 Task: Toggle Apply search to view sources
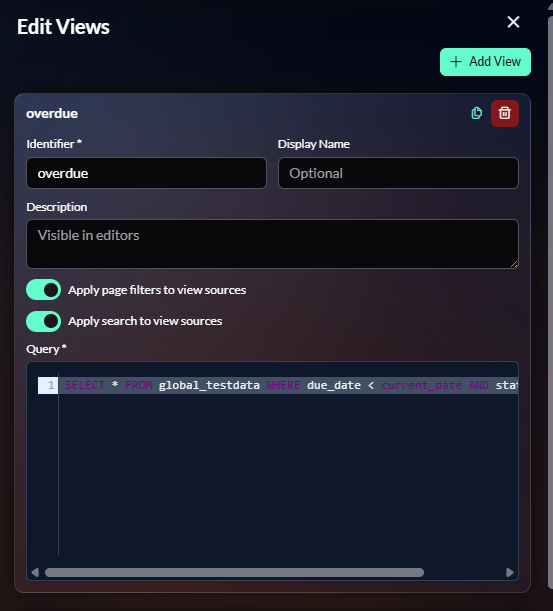point(44,321)
